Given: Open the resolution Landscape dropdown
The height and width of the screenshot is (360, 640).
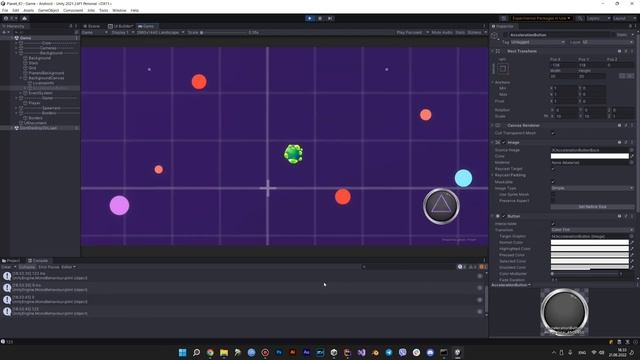Looking at the screenshot, I should click(x=160, y=32).
